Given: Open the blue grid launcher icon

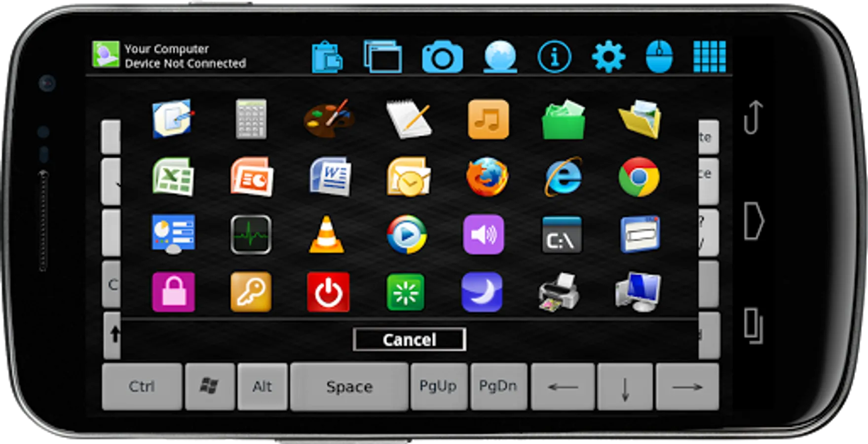Looking at the screenshot, I should point(710,57).
